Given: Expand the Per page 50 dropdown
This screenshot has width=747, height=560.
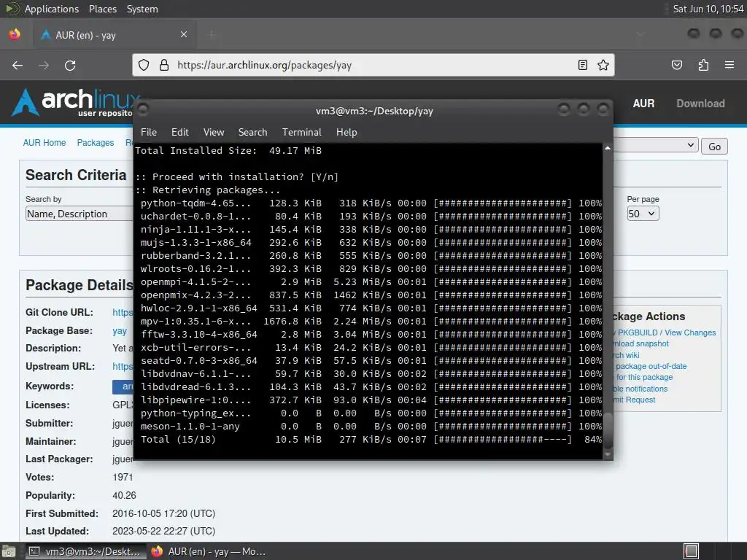Looking at the screenshot, I should (x=643, y=214).
